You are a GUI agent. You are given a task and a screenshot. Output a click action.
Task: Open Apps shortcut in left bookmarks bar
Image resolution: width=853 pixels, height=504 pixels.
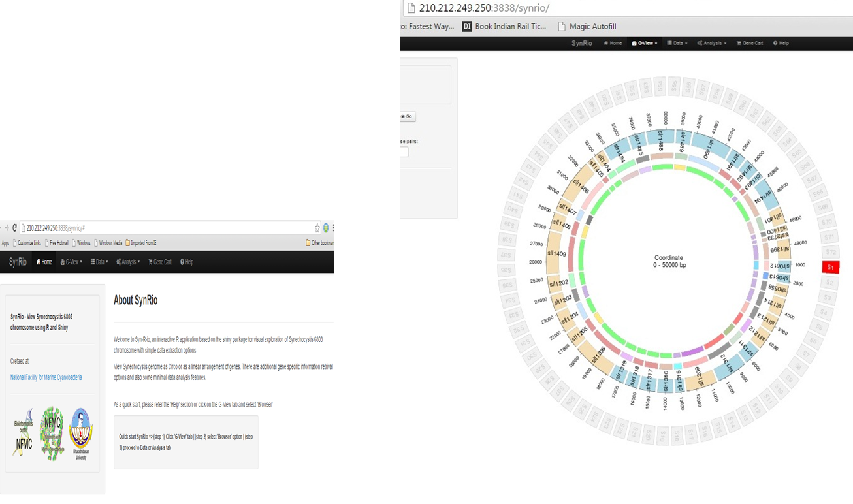(5, 243)
